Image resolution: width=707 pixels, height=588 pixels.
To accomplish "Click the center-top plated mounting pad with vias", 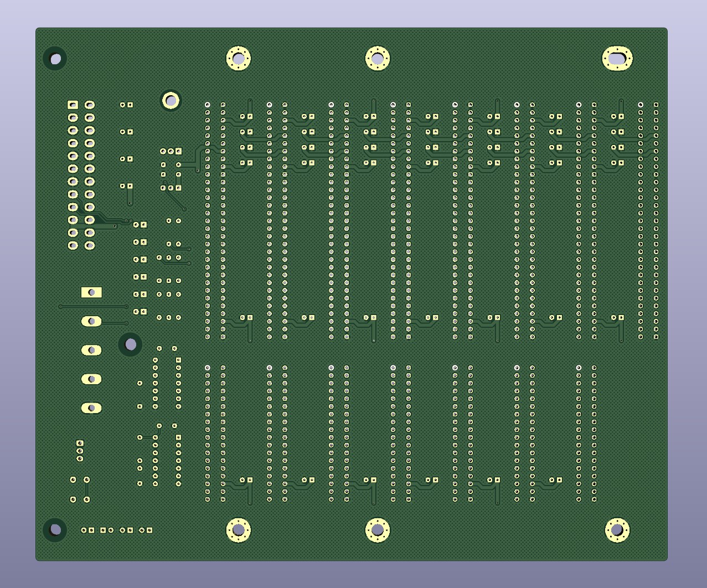I will pyautogui.click(x=379, y=58).
